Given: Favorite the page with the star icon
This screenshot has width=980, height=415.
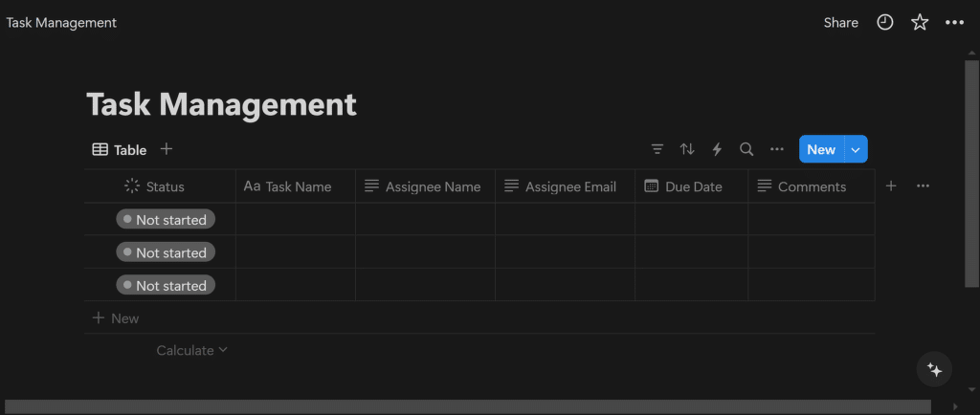Looking at the screenshot, I should [920, 22].
